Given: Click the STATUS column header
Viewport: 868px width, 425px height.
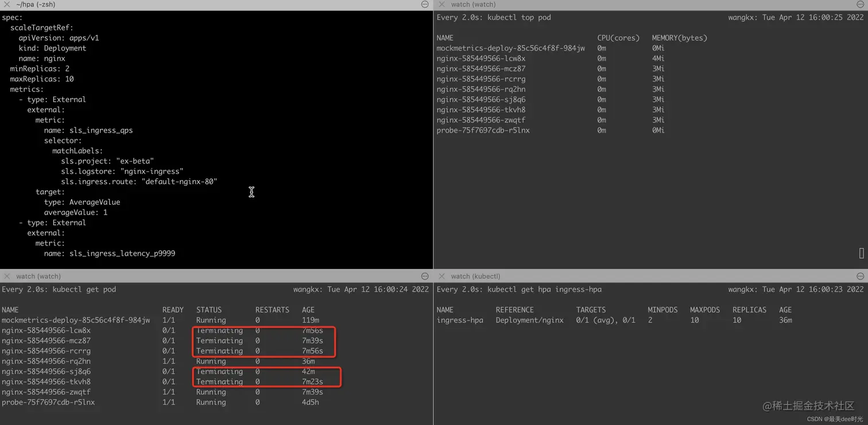Looking at the screenshot, I should (x=209, y=310).
